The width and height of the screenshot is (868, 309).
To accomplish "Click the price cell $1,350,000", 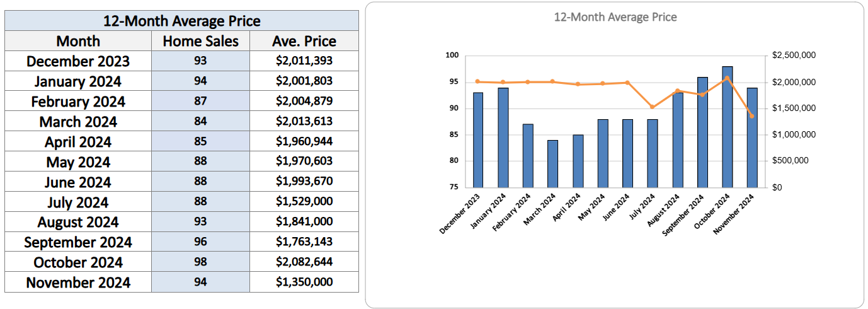I will pos(304,283).
